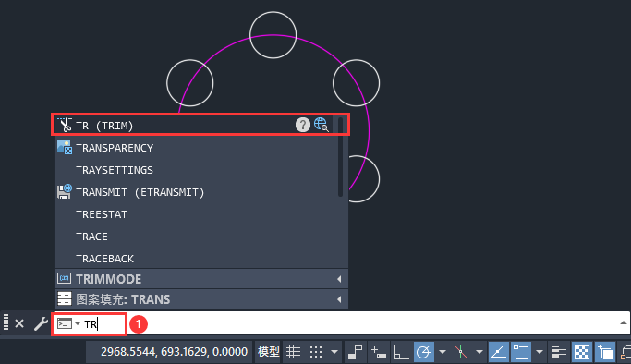Toggle snap mode dots icon
631x364 pixels.
coord(316,352)
